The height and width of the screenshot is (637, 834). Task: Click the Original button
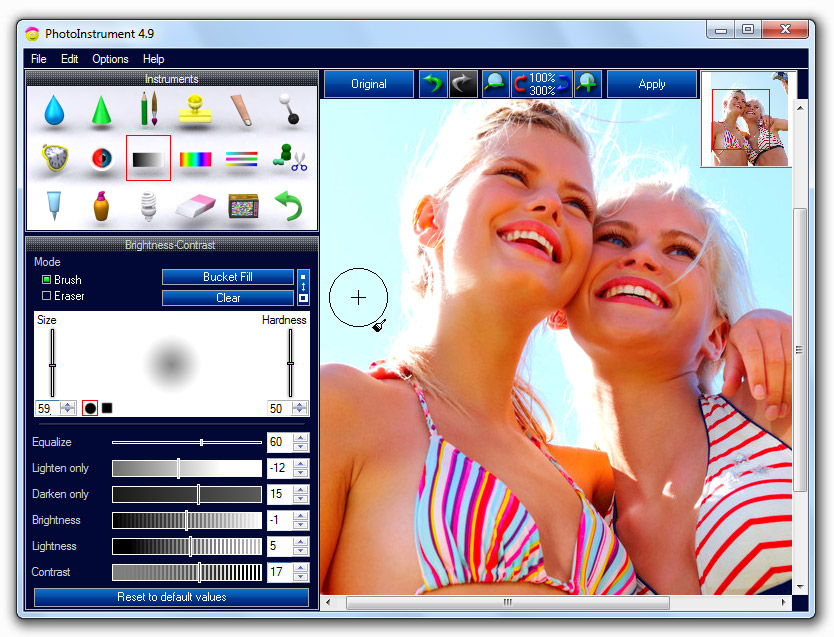click(369, 84)
